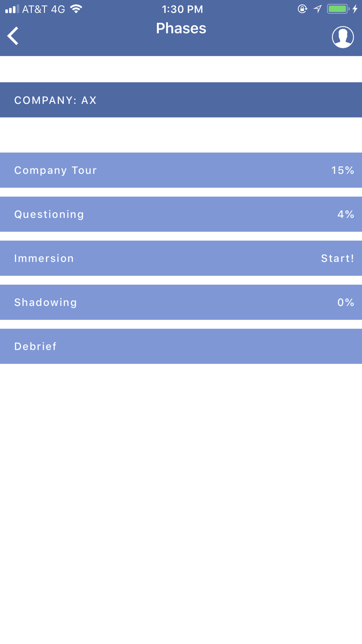Tap the rotation lock status icon

(302, 9)
